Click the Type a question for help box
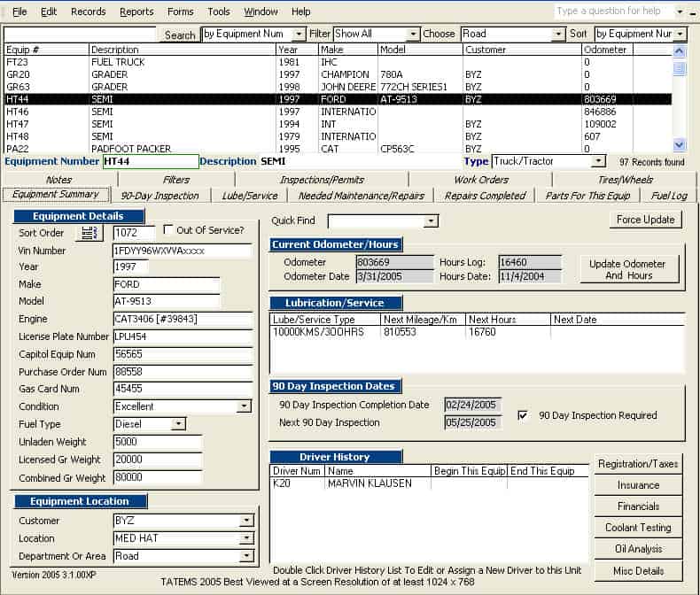Image resolution: width=700 pixels, height=595 pixels. click(x=613, y=12)
